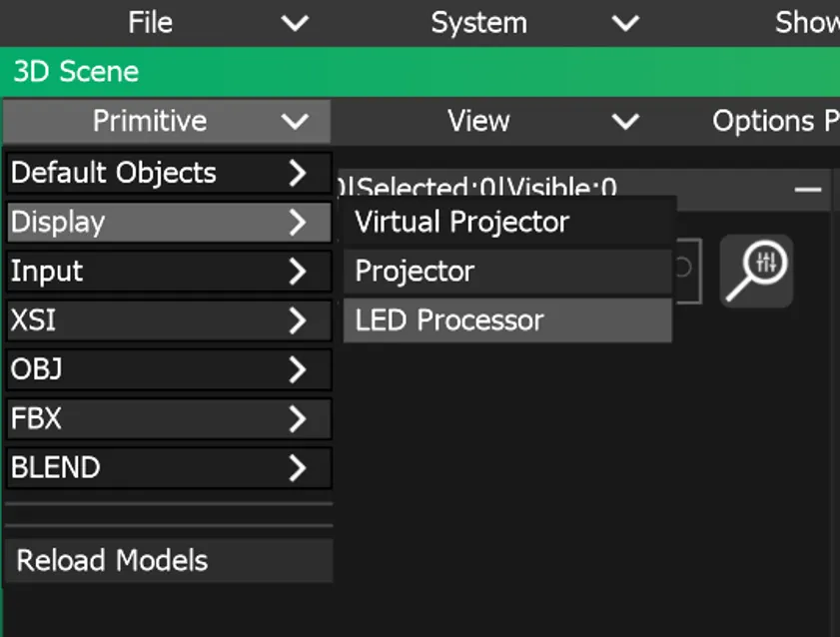Expand the OBJ submenu
The image size is (840, 637).
tap(169, 369)
